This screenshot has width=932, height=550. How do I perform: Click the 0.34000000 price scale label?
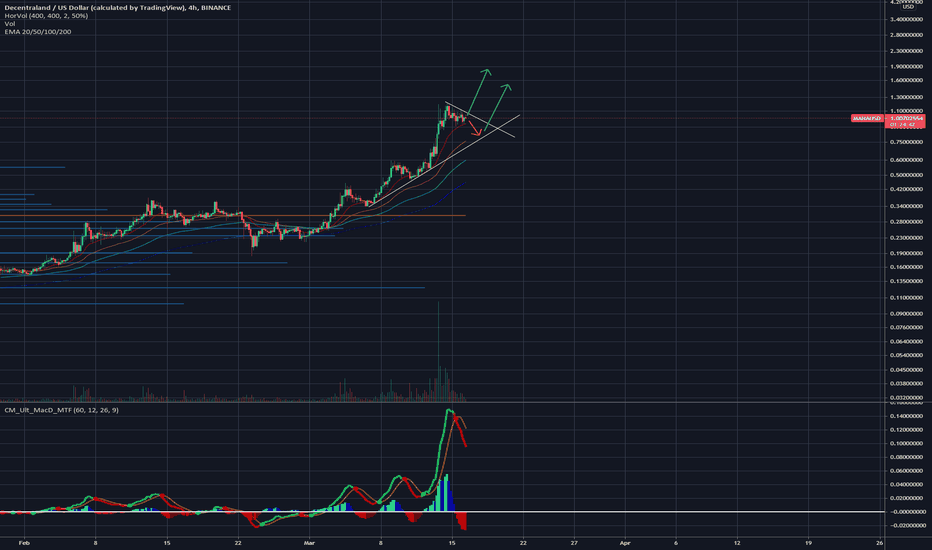pyautogui.click(x=906, y=206)
